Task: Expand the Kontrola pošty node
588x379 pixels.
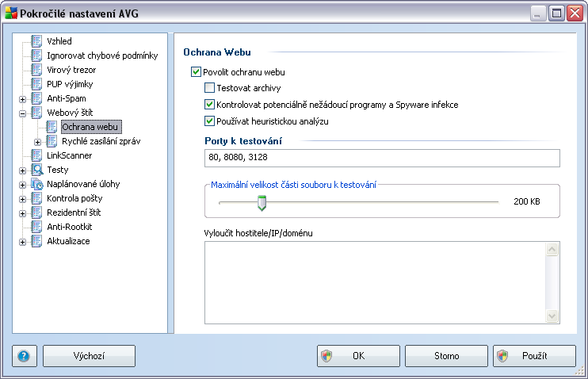Action: click(22, 199)
